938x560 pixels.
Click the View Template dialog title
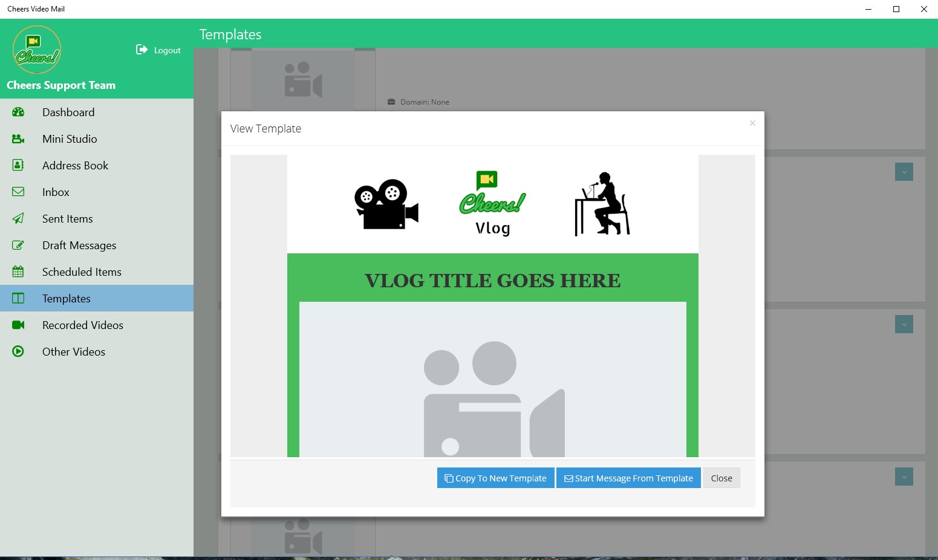pyautogui.click(x=265, y=128)
